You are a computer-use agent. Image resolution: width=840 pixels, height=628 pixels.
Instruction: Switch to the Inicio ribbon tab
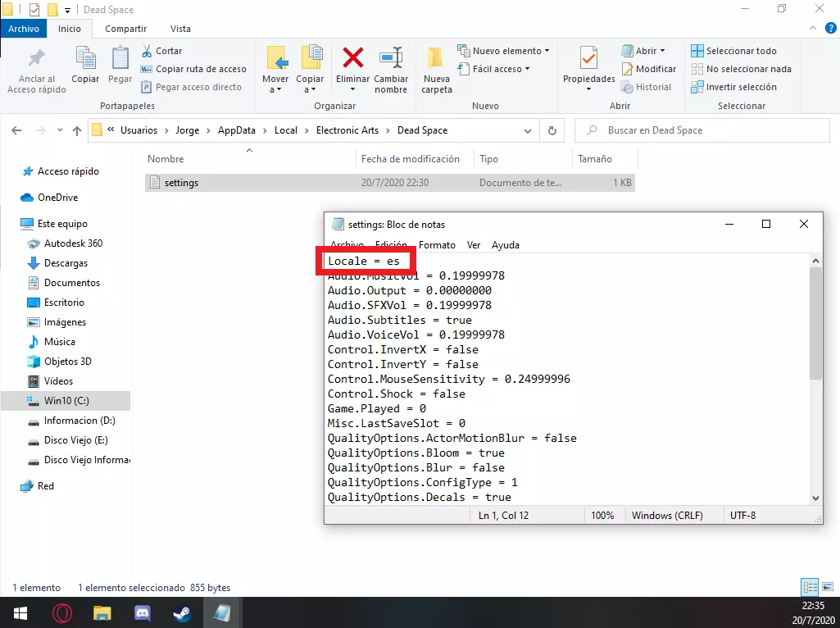pyautogui.click(x=70, y=29)
